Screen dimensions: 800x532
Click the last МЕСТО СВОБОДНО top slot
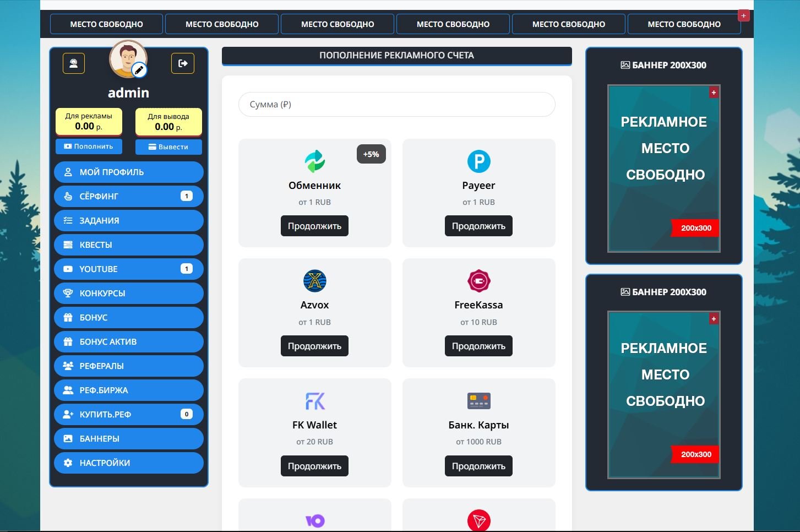tap(684, 24)
